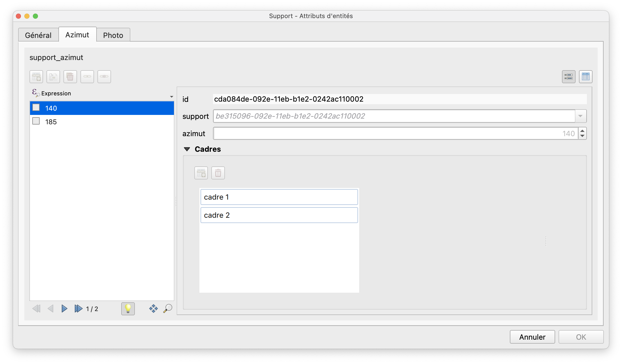
Task: Open the support combo box dropdown
Action: coord(580,116)
